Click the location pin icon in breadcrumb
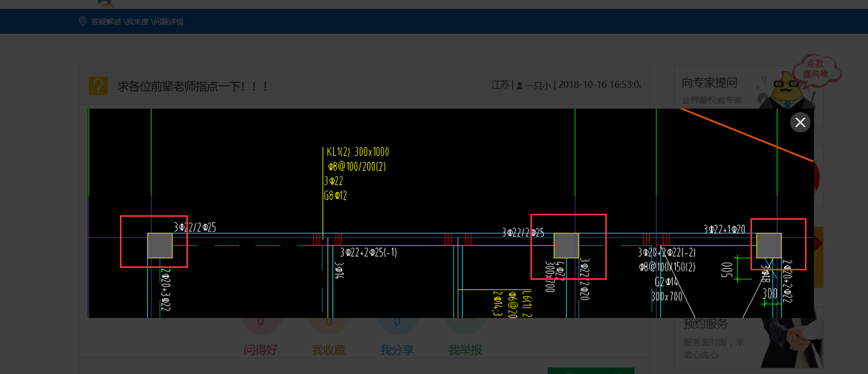868x374 pixels. pyautogui.click(x=83, y=21)
